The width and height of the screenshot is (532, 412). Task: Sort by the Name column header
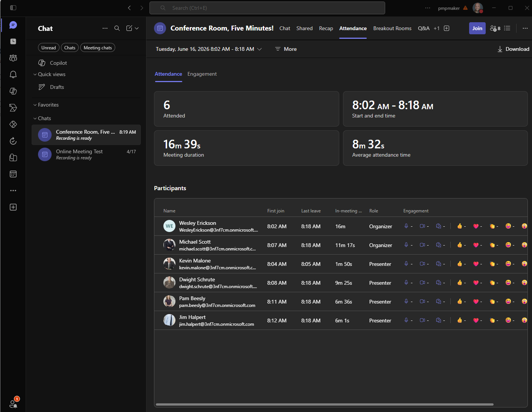pyautogui.click(x=169, y=211)
